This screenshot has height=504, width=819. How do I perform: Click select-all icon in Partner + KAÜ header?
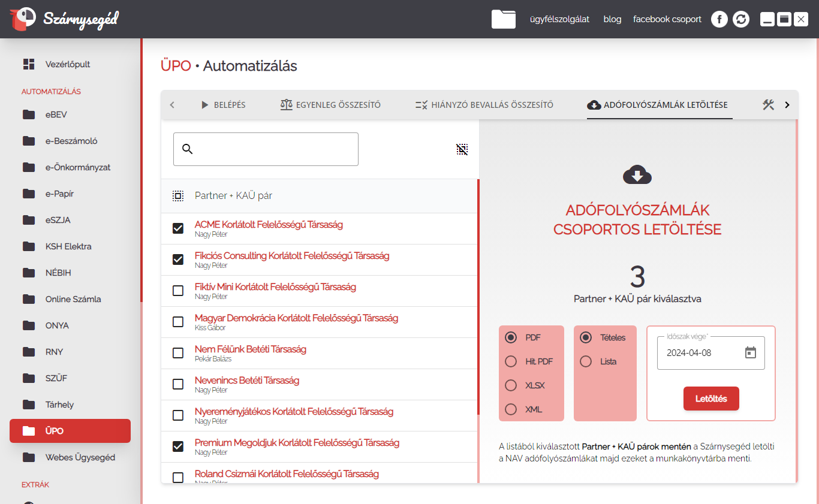(x=178, y=196)
